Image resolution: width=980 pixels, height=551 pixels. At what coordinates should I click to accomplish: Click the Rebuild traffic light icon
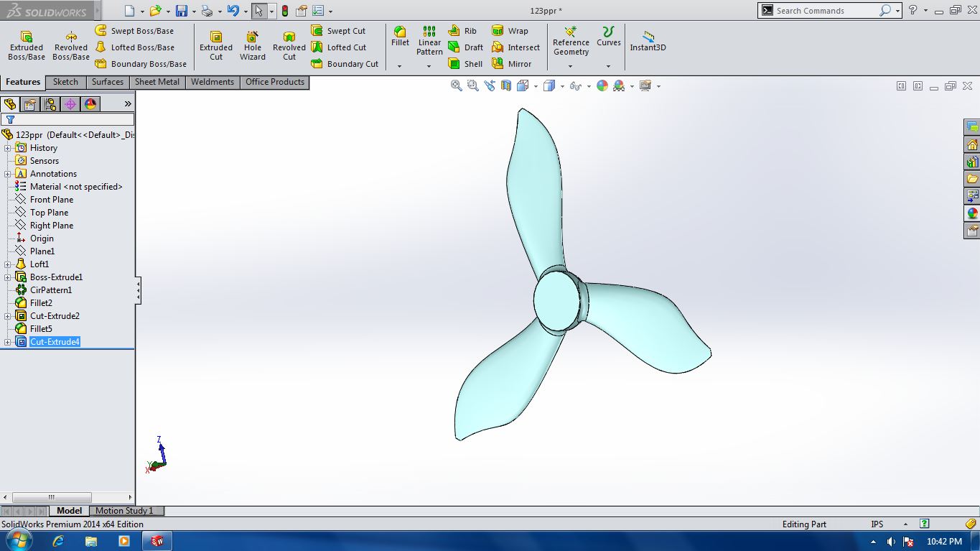coord(285,11)
